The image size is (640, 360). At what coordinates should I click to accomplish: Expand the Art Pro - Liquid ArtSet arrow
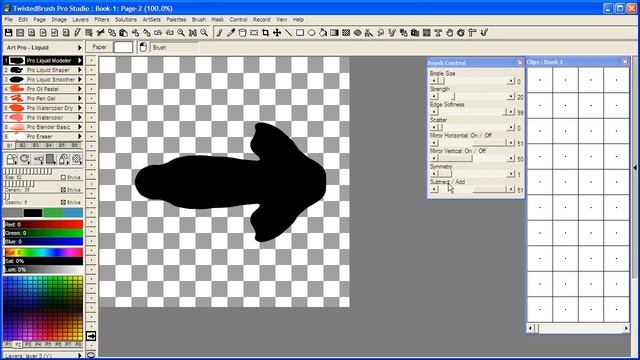pos(80,47)
